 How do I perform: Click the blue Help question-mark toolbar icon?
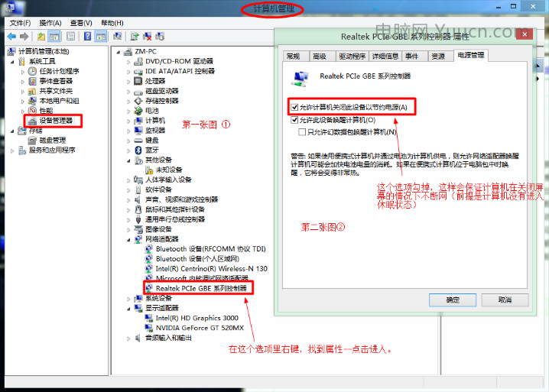[x=87, y=36]
